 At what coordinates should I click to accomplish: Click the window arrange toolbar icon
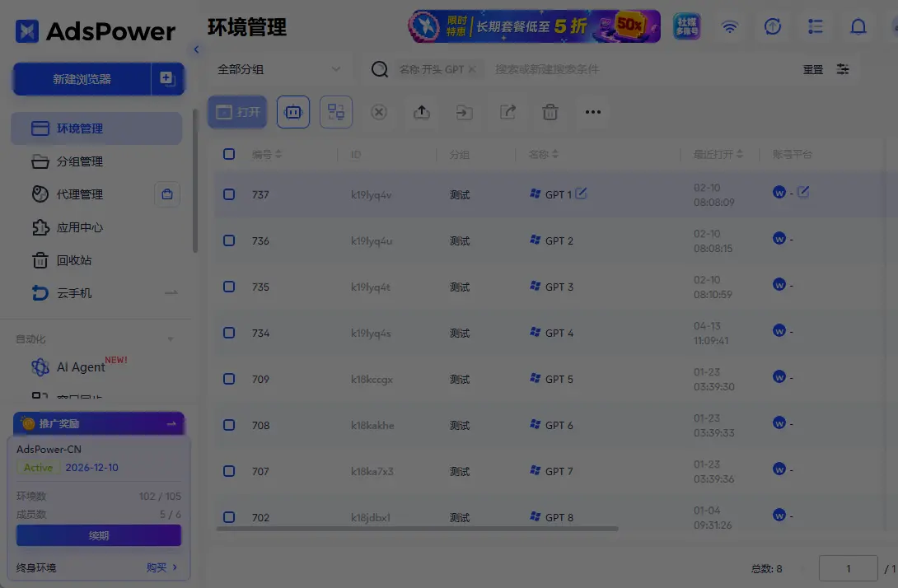336,112
